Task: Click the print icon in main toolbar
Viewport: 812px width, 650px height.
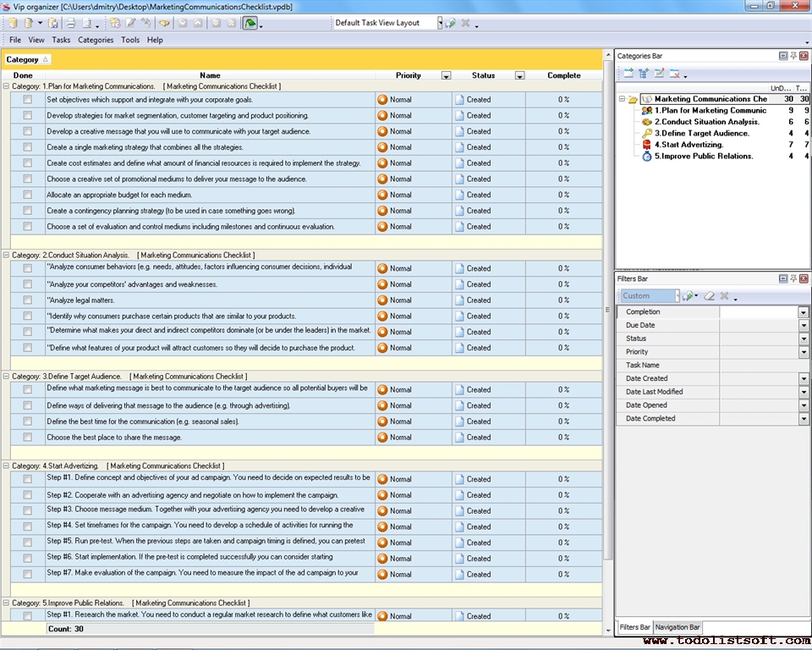Action: click(x=71, y=23)
